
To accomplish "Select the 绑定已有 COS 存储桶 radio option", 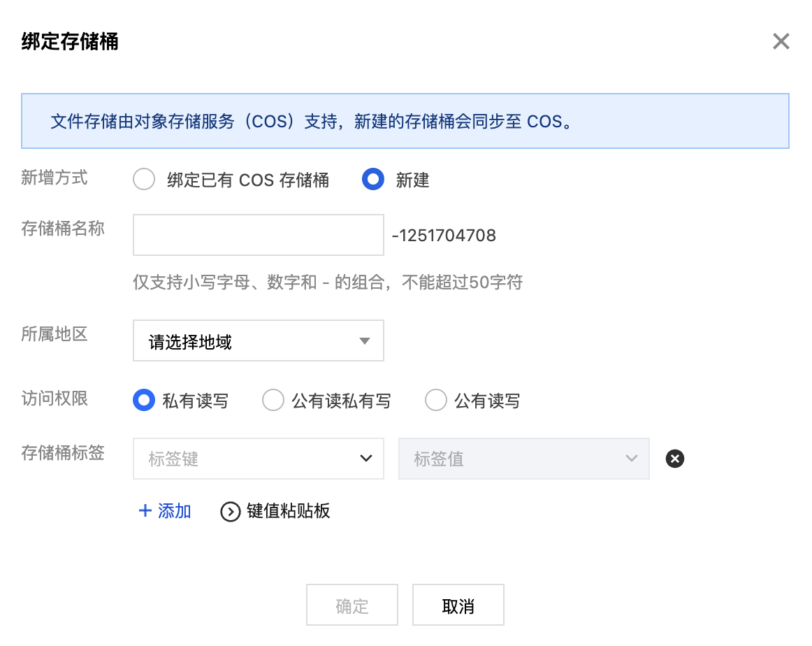I will [144, 180].
